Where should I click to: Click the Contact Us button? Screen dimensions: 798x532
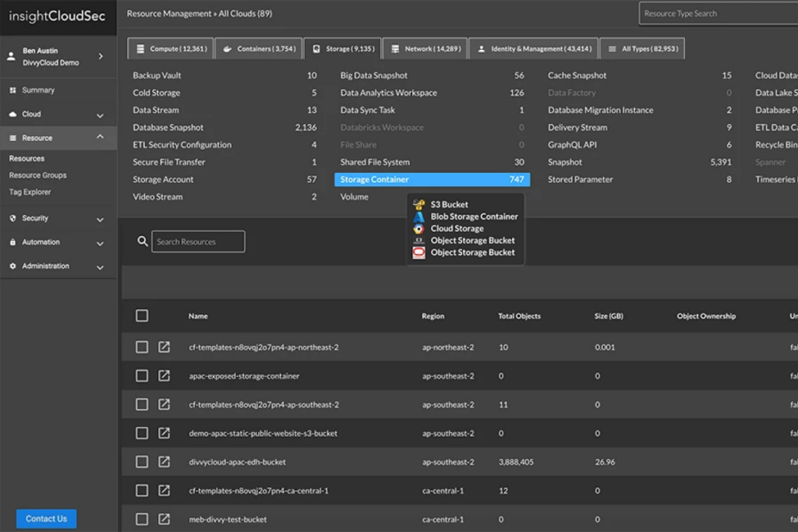pyautogui.click(x=45, y=518)
